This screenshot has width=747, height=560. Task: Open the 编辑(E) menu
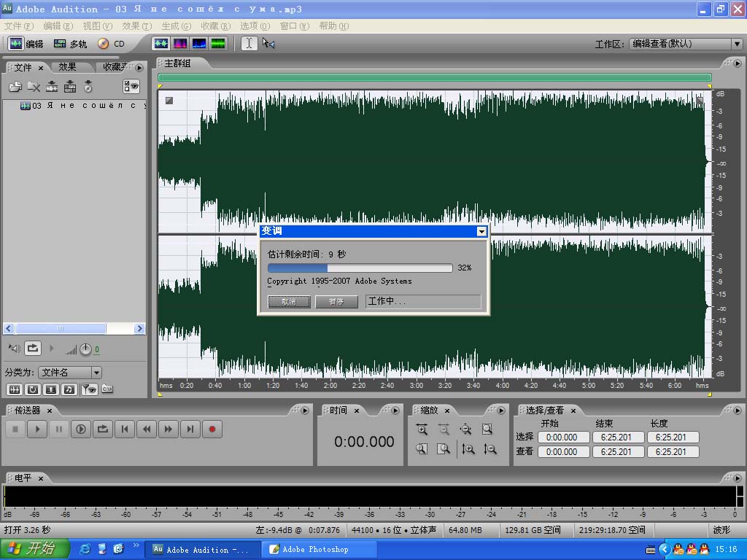coord(58,26)
